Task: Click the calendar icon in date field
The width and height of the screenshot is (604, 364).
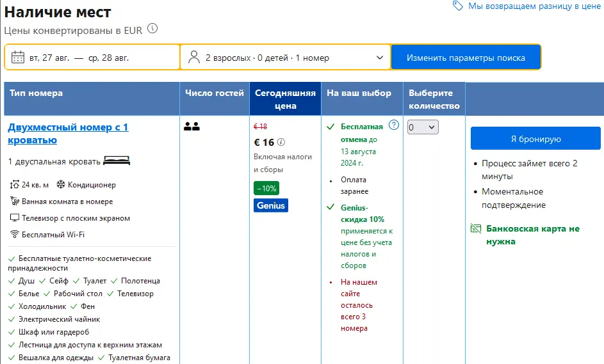Action: click(18, 58)
